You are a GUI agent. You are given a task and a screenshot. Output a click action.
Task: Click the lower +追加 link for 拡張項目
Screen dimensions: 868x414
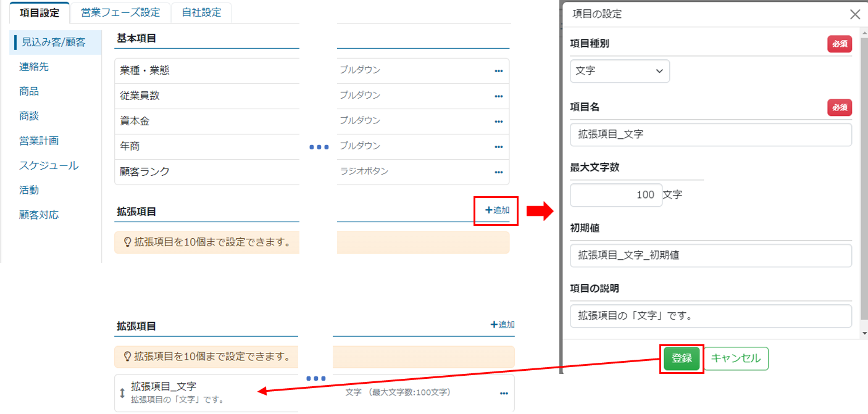coord(503,325)
